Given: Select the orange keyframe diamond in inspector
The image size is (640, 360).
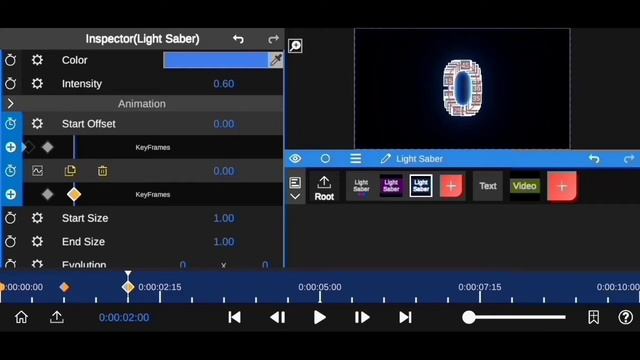Looking at the screenshot, I should pos(74,194).
